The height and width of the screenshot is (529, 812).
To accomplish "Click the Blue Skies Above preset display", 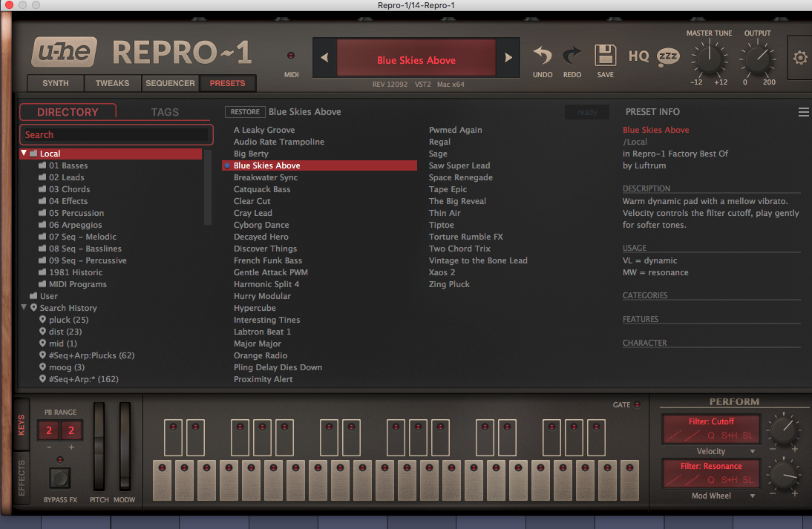I will point(416,58).
